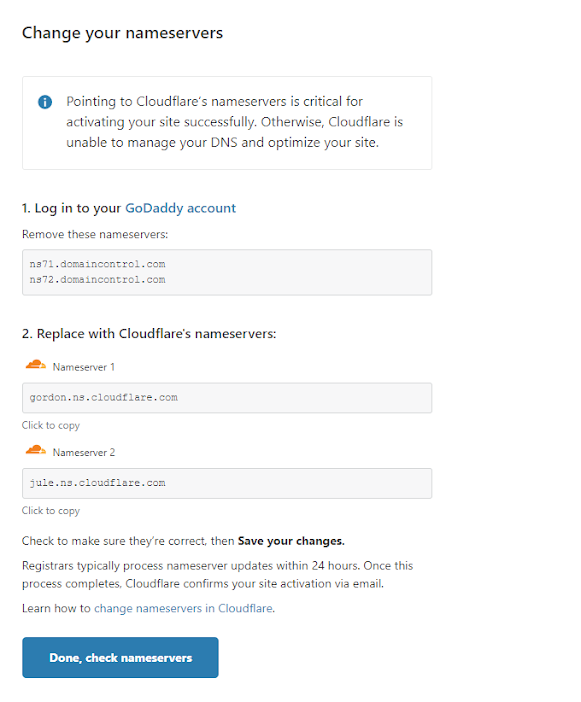581x702 pixels.
Task: Copy the gordon.ns.cloudflare.com nameserver field
Action: 227,398
